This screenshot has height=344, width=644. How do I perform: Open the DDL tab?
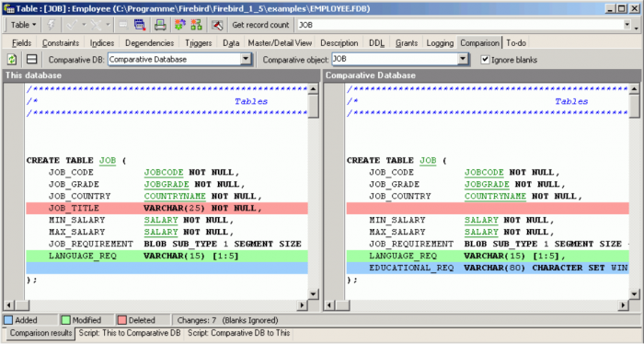point(376,42)
